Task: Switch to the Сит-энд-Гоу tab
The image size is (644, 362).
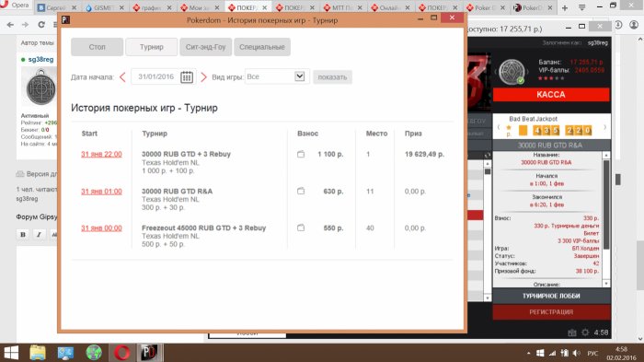Action: [205, 47]
